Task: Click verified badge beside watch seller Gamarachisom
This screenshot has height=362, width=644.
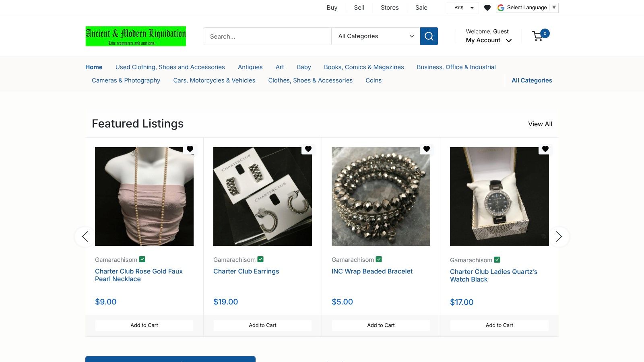Action: (497, 260)
